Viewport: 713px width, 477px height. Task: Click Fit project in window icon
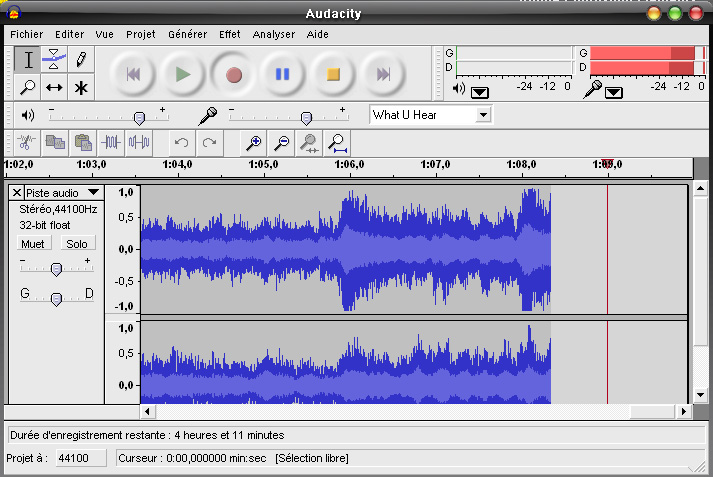tap(337, 143)
